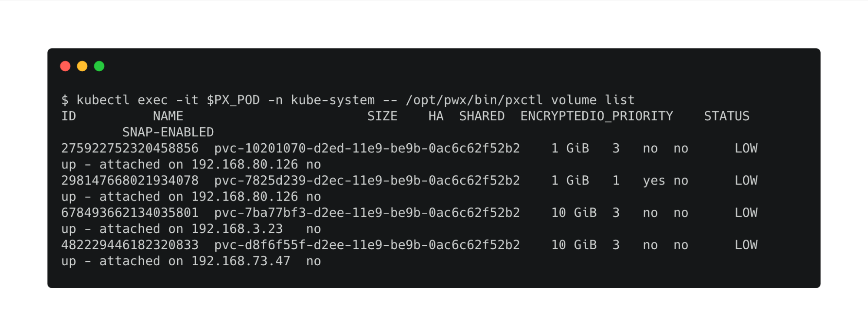Click the STATUS column header
The height and width of the screenshot is (336, 868).
pos(726,116)
